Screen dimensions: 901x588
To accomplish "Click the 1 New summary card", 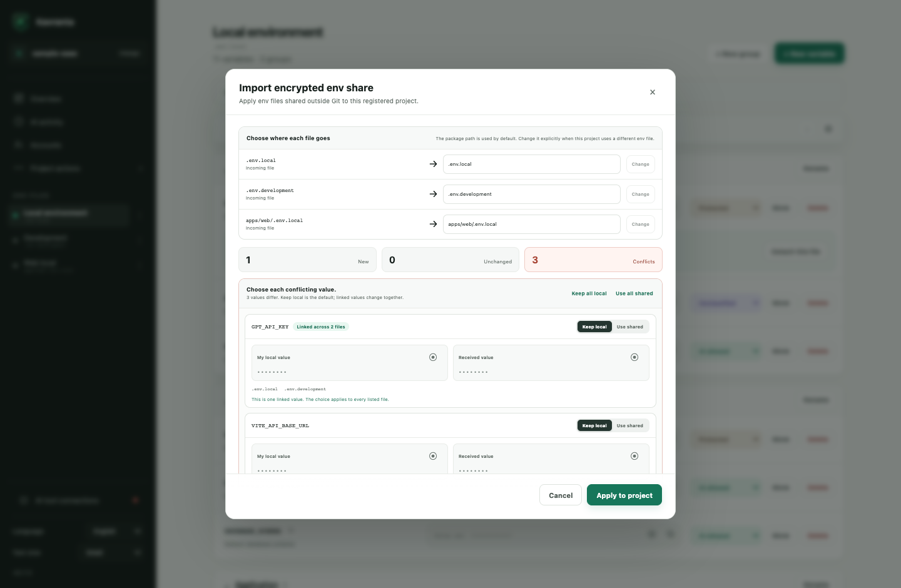I will 307,260.
